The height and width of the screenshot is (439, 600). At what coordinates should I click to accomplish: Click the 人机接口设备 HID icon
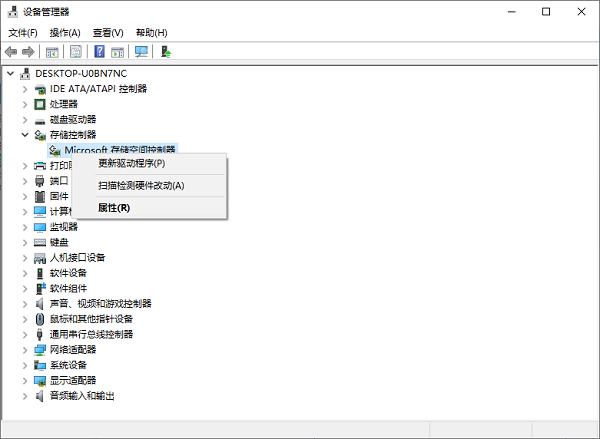click(x=40, y=258)
